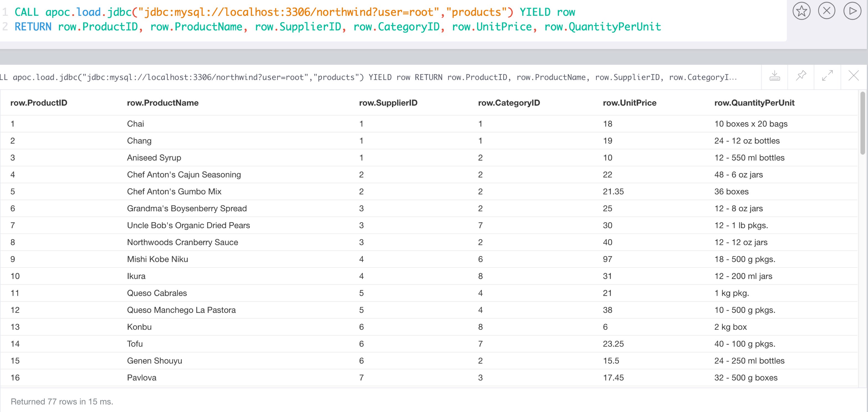Image resolution: width=868 pixels, height=412 pixels.
Task: Click the 'Returned 77 rows' status text
Action: pyautogui.click(x=62, y=401)
